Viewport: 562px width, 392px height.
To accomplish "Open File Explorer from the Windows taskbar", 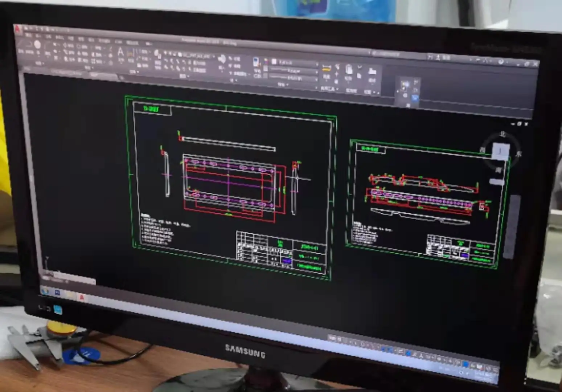I will pos(70,295).
